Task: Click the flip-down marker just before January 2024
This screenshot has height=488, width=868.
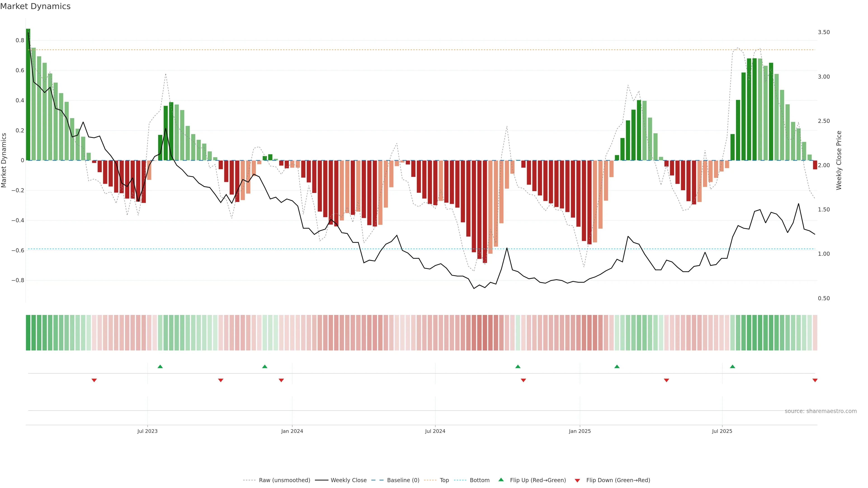Action: click(x=281, y=380)
